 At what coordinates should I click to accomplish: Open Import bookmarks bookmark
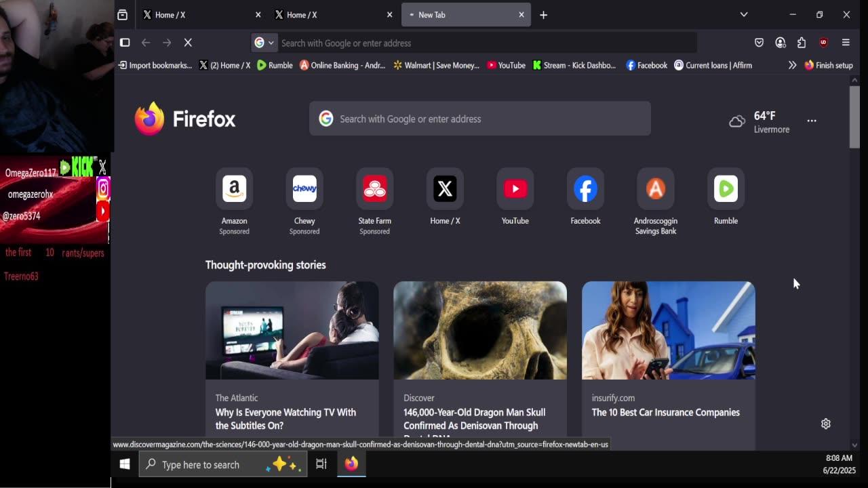point(155,66)
